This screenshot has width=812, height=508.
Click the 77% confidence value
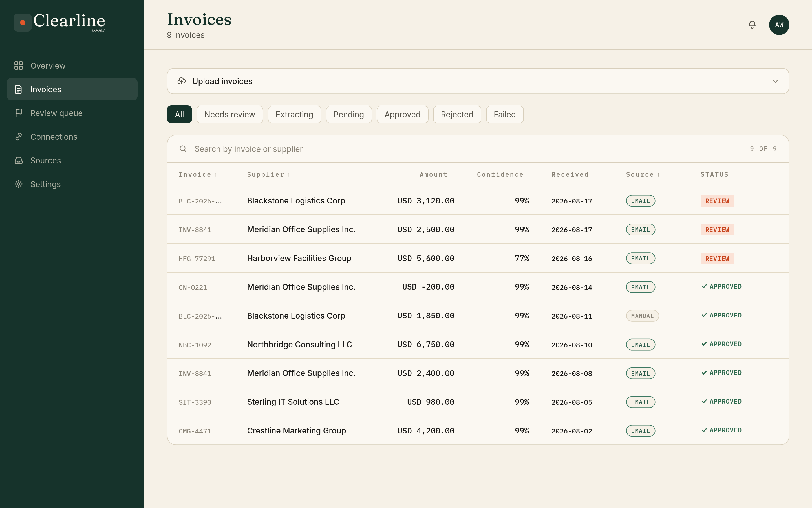pyautogui.click(x=522, y=258)
